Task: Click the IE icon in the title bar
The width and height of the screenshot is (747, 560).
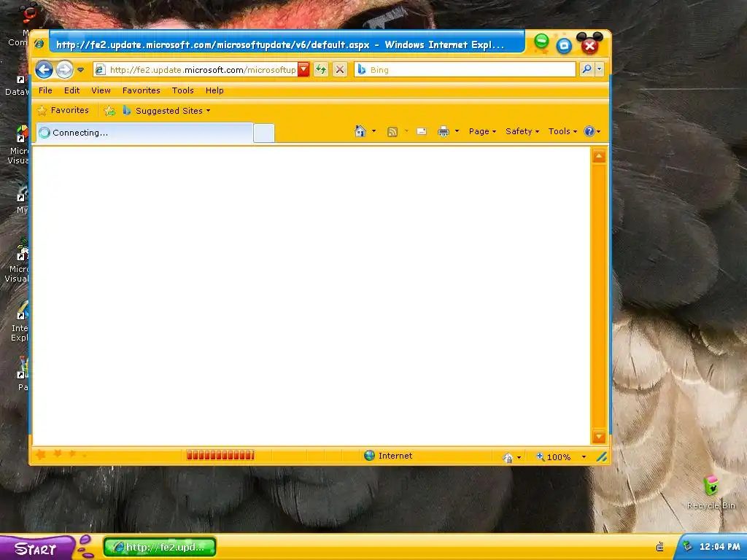Action: (x=39, y=44)
